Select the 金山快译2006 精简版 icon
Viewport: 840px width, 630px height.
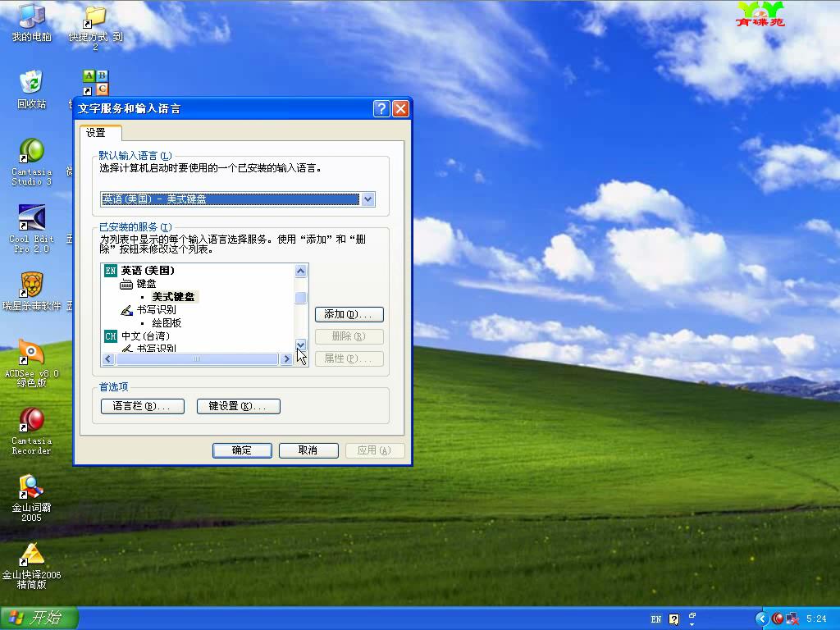point(32,566)
